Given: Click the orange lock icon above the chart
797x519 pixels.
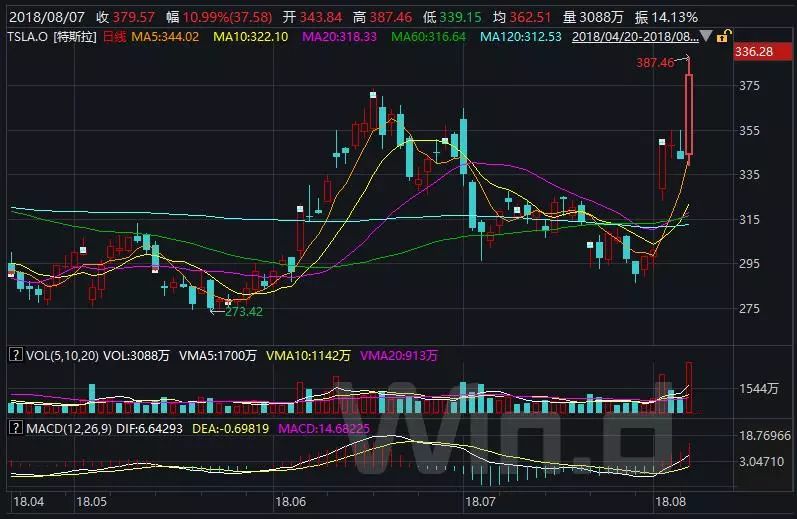Looking at the screenshot, I should click(x=721, y=36).
